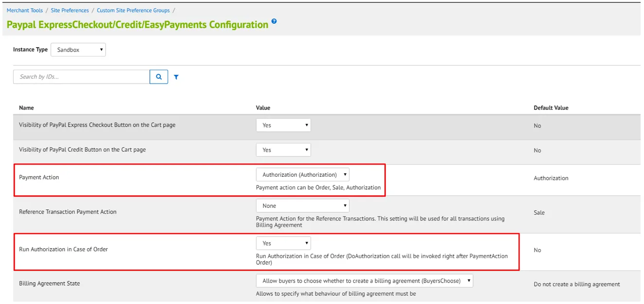Open Run Authorization in Case of Order dropdown
Image resolution: width=644 pixels, height=304 pixels.
tap(283, 243)
